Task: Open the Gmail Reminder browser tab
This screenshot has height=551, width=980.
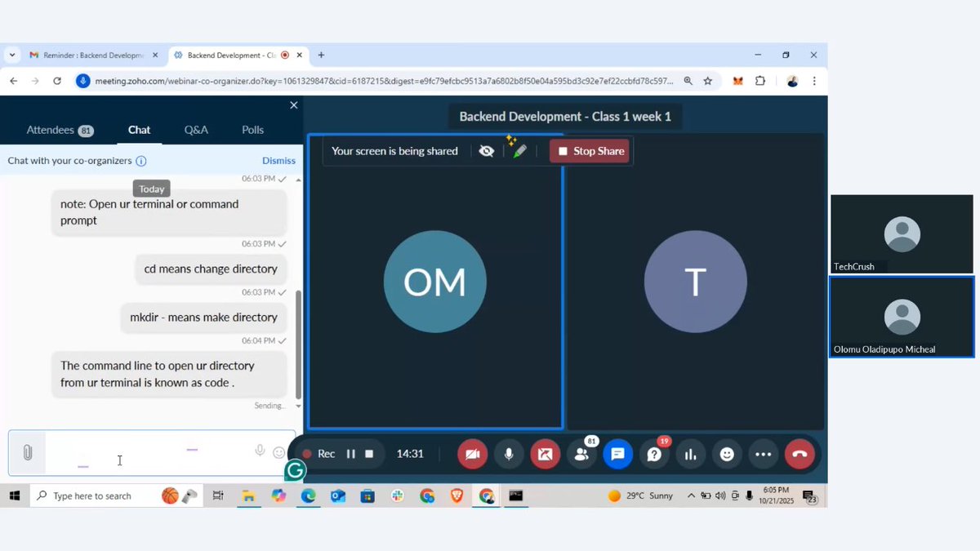Action: click(x=92, y=56)
